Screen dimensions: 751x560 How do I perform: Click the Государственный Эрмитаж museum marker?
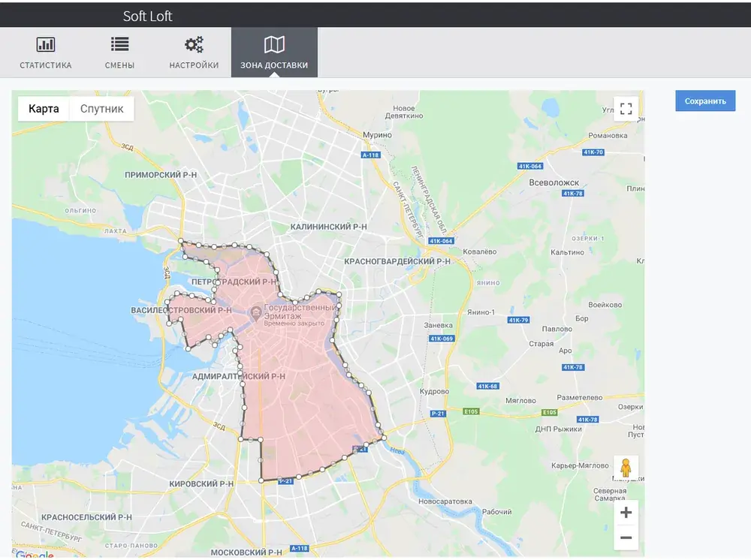pyautogui.click(x=256, y=314)
